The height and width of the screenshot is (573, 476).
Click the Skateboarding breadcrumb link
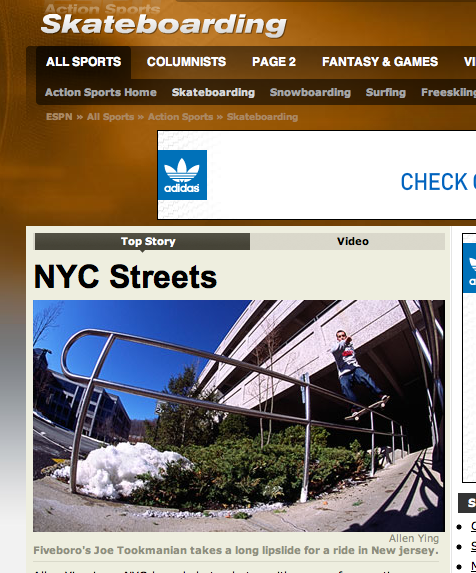point(262,117)
